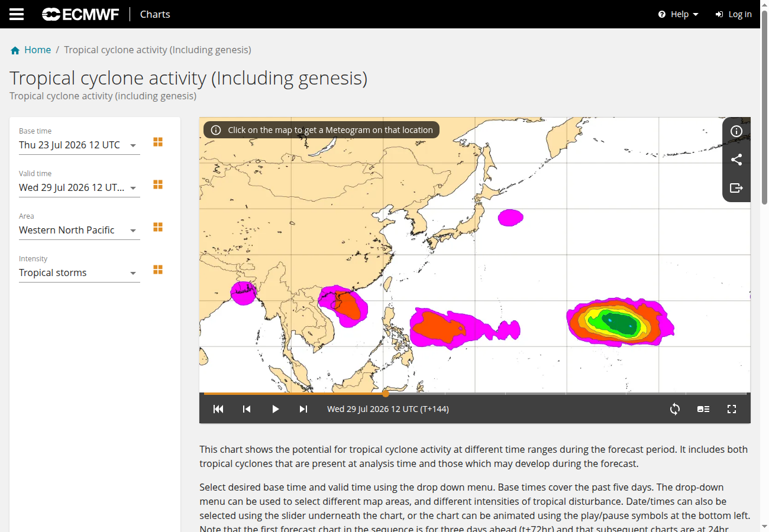Click the grid icon beside Base time

158,142
